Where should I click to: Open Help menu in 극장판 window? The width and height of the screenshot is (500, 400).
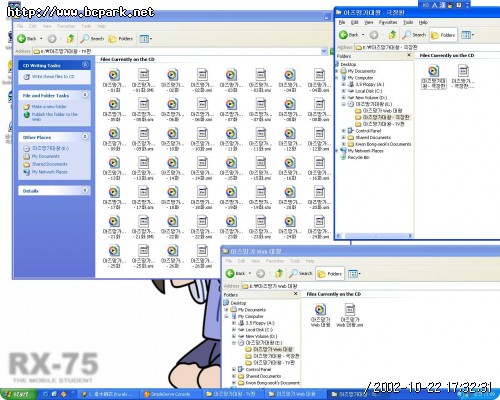423,22
